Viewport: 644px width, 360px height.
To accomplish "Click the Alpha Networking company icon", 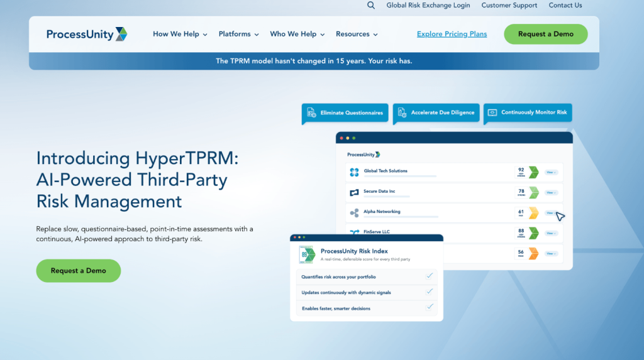I will click(354, 212).
